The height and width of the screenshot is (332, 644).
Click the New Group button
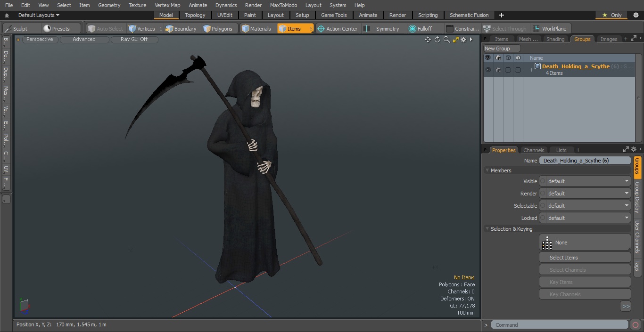[502, 49]
